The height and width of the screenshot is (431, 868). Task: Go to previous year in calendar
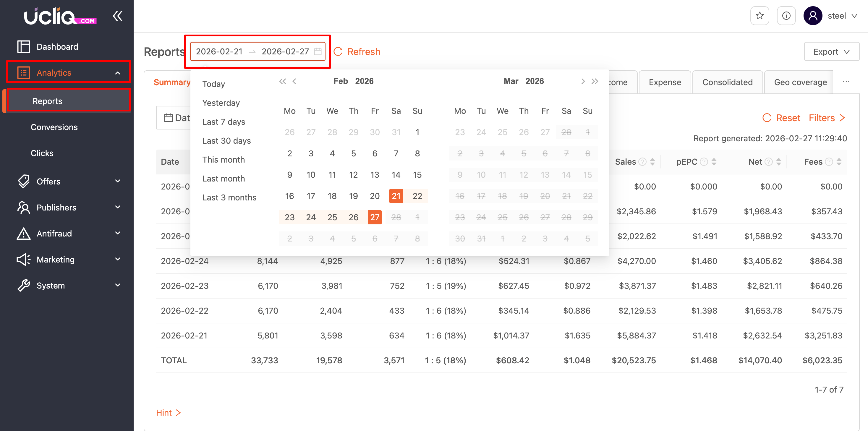(x=282, y=81)
